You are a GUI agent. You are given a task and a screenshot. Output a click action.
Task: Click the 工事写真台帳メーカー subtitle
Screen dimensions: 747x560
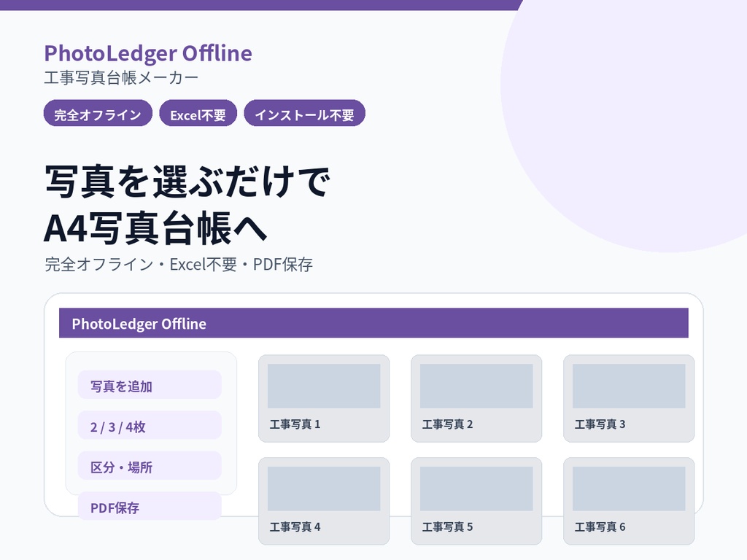(121, 77)
